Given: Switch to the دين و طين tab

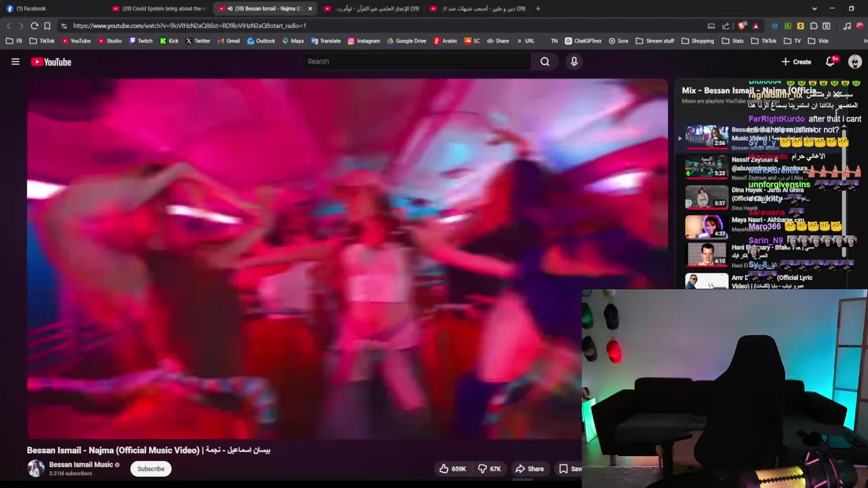Looking at the screenshot, I should coord(478,9).
